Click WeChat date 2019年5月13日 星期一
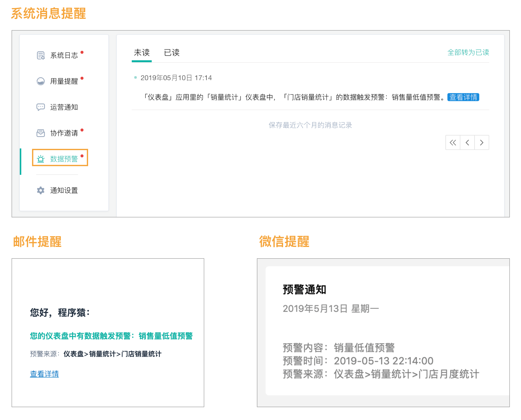The width and height of the screenshot is (521, 420). pyautogui.click(x=331, y=309)
